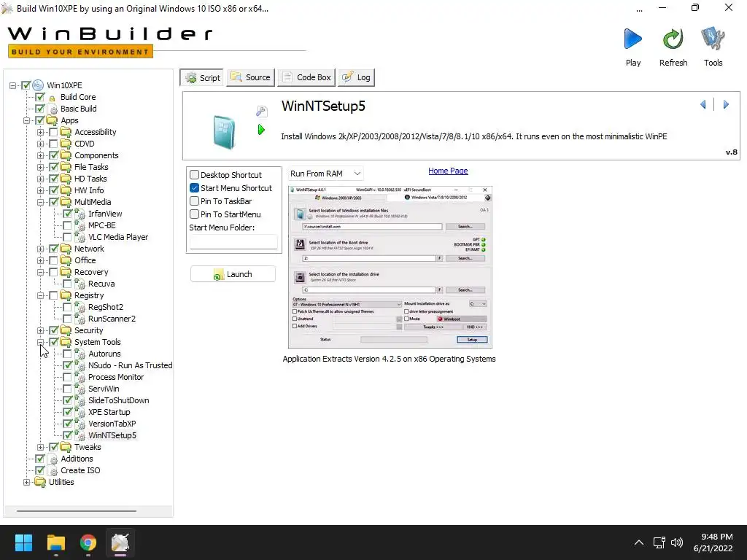The width and height of the screenshot is (747, 560).
Task: Open the Run From RAM dropdown
Action: click(x=325, y=174)
